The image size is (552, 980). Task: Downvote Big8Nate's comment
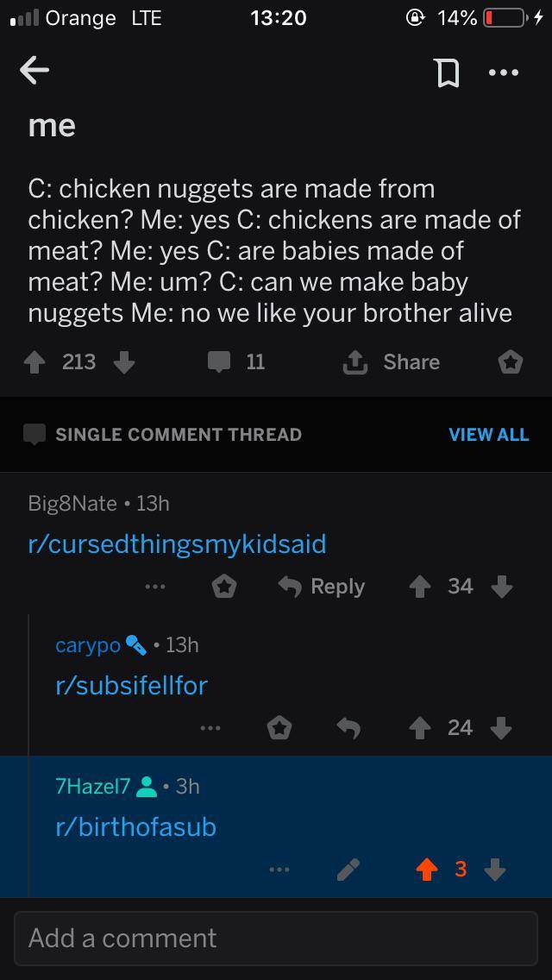[501, 586]
